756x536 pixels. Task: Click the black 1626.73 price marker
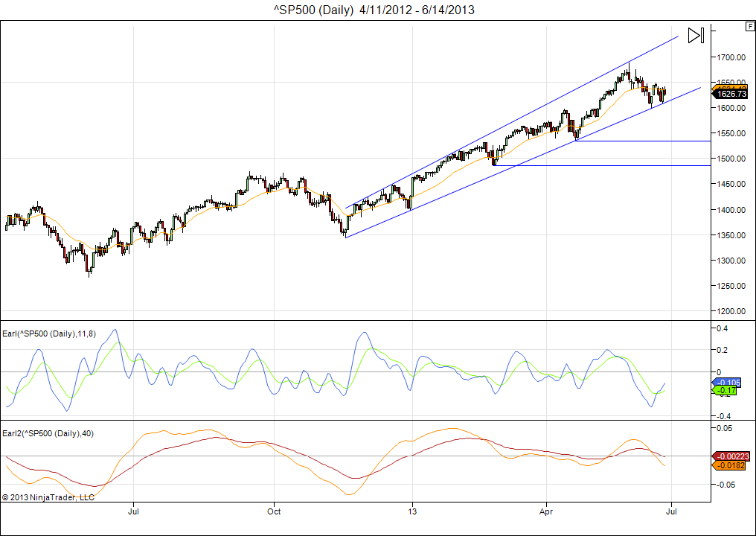pyautogui.click(x=731, y=95)
